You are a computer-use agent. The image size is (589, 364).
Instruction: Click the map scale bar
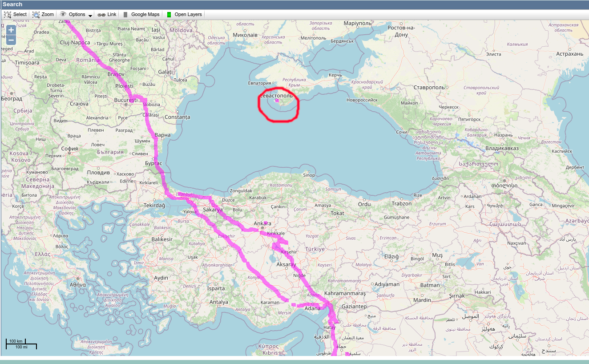tap(21, 344)
